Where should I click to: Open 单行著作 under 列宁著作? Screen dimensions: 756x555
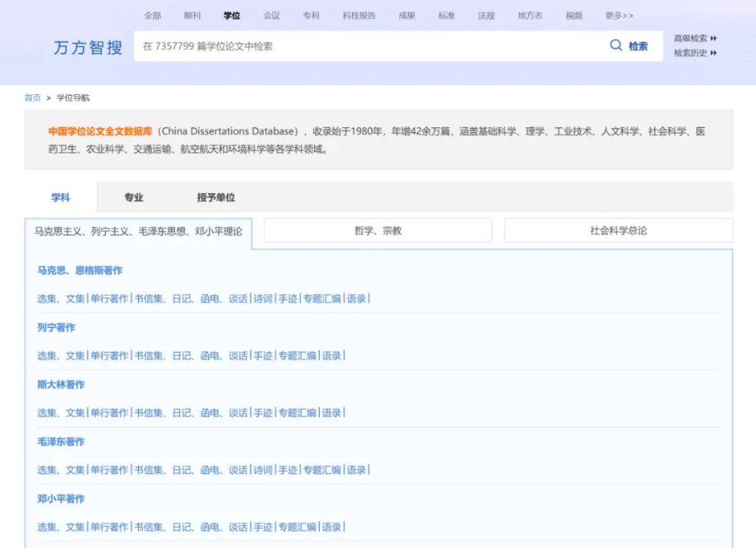point(109,356)
